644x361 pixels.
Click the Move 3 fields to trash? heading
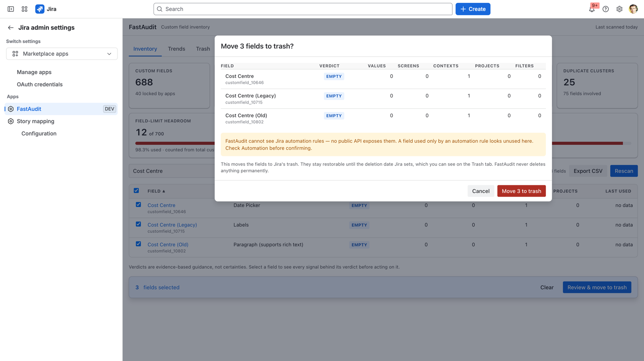257,46
